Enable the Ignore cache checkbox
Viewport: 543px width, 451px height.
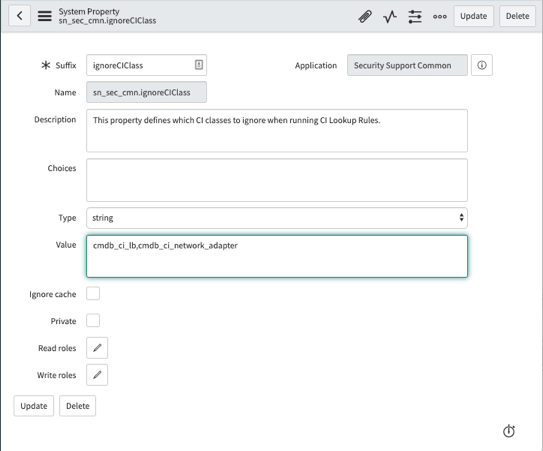click(93, 293)
